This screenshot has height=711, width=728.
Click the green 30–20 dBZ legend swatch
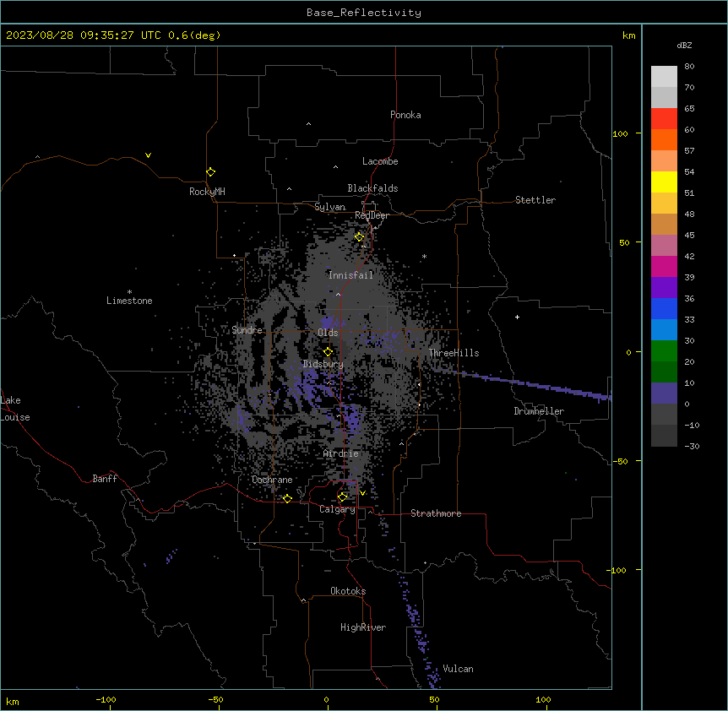[664, 351]
